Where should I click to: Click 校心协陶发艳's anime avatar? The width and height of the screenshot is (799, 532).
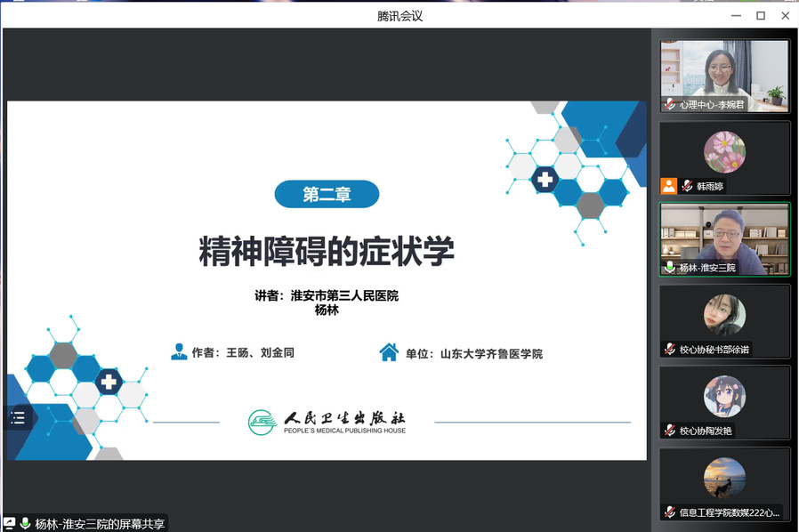tap(724, 397)
